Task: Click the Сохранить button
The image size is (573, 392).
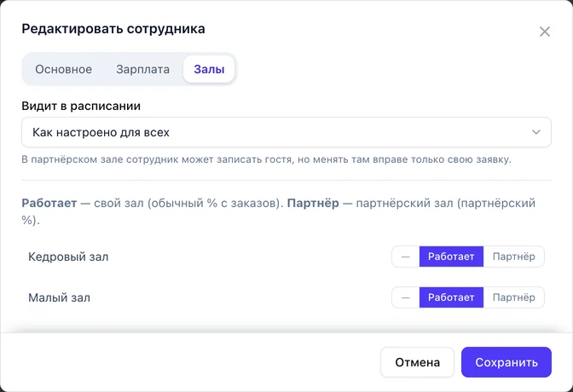Action: [506, 362]
